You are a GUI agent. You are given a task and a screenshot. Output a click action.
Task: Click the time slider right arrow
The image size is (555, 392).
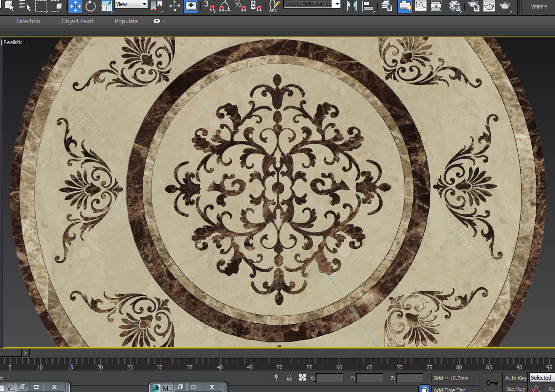click(x=25, y=353)
